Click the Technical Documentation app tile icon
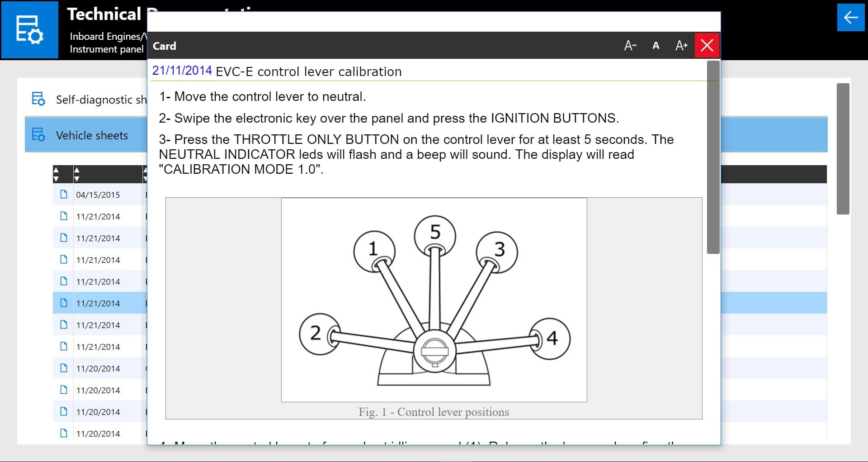The width and height of the screenshot is (868, 462). (x=30, y=30)
